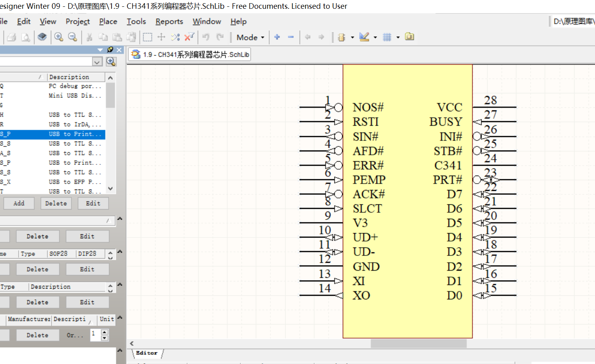Viewport: 595px width, 364px height.
Task: Go to next part with right arrow
Action: tap(321, 37)
